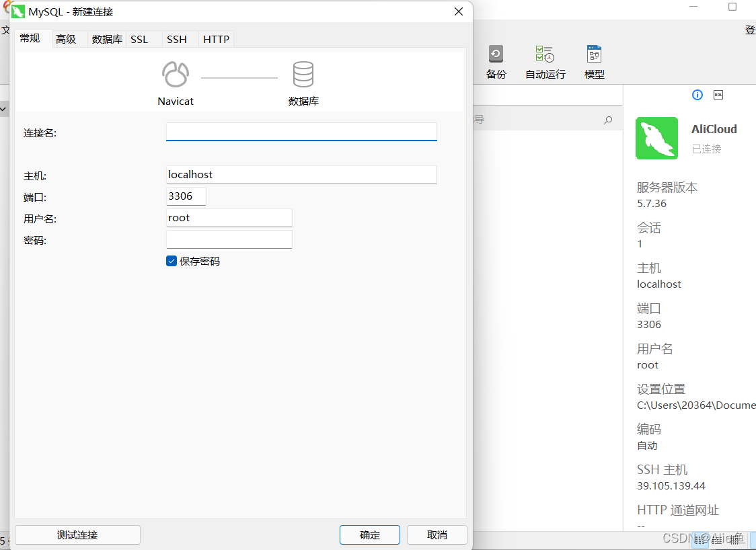Click localhost value in the info panel
This screenshot has width=756, height=550.
pos(659,284)
